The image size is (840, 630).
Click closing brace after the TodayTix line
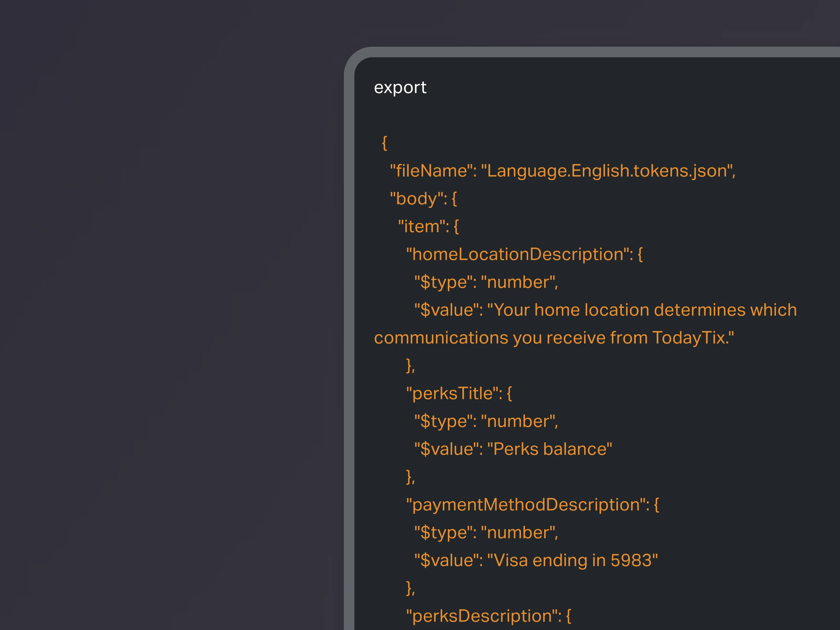(410, 366)
